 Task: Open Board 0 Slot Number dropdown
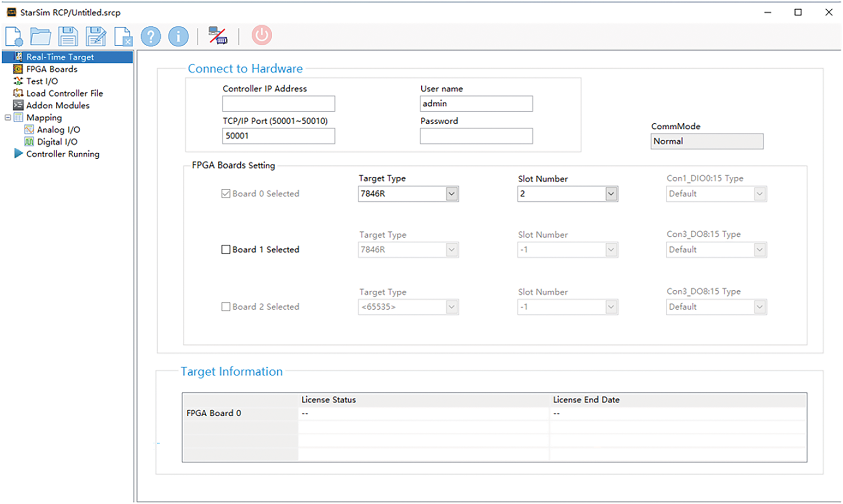click(x=611, y=194)
